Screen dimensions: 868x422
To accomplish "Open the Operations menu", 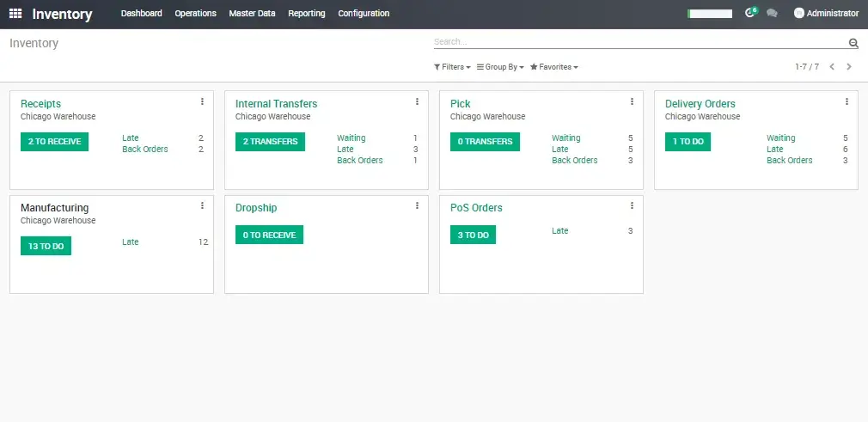I will 195,14.
